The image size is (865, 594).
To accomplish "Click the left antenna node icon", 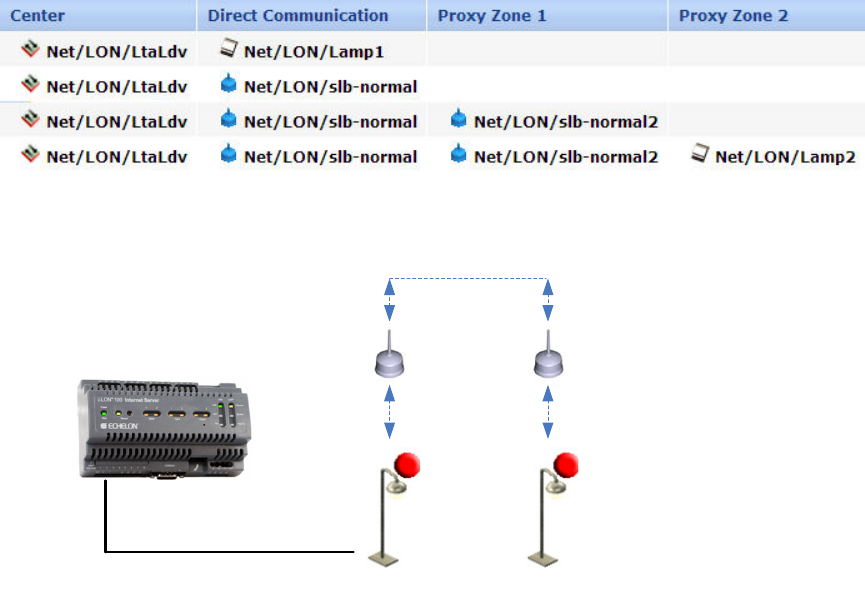I will tap(389, 355).
